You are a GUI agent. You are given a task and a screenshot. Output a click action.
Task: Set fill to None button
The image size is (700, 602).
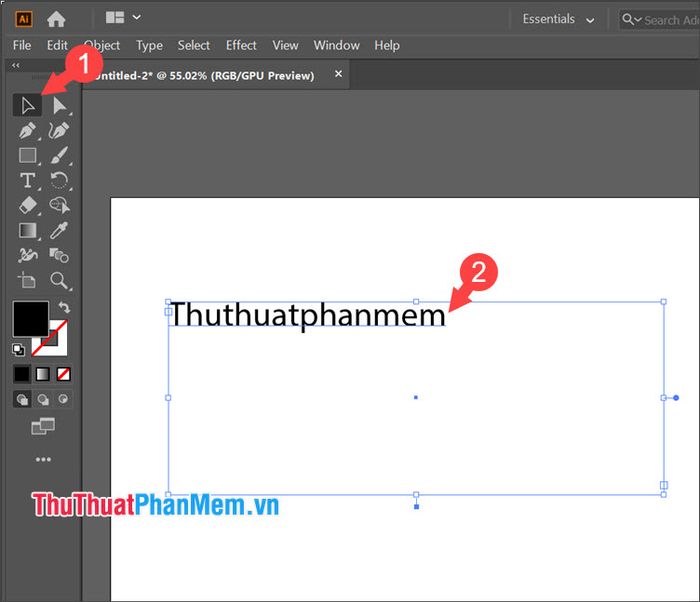point(63,374)
